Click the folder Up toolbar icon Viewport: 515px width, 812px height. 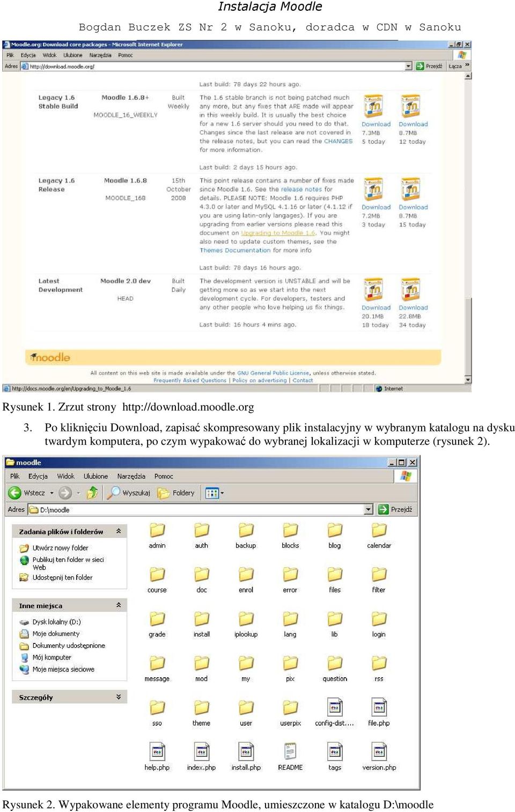pos(92,493)
